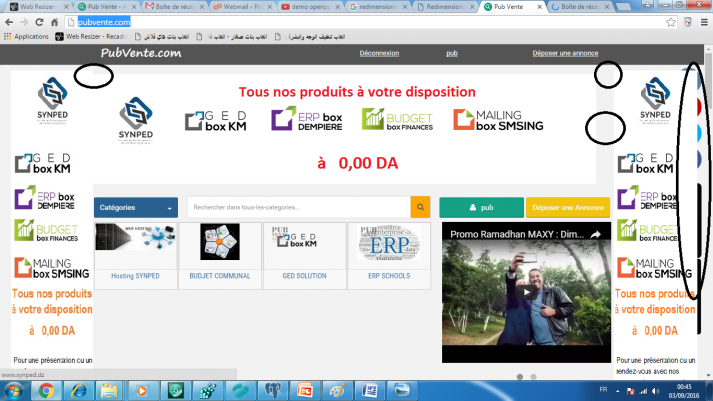Click the Hosting SYNPED thumbnail image
The width and height of the screenshot is (713, 401).
136,237
